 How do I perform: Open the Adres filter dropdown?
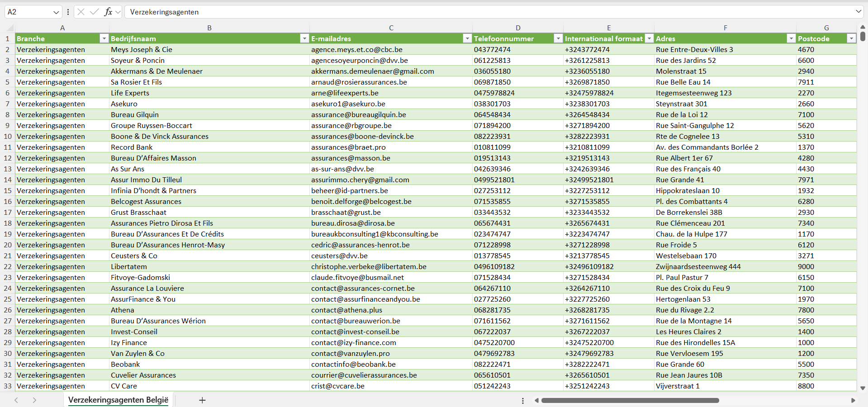(x=791, y=39)
